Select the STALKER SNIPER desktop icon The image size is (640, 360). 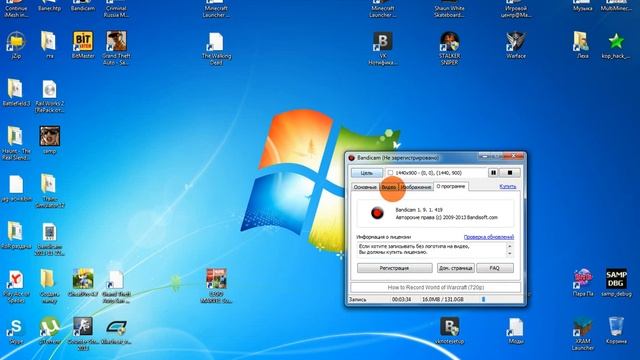coord(449,48)
